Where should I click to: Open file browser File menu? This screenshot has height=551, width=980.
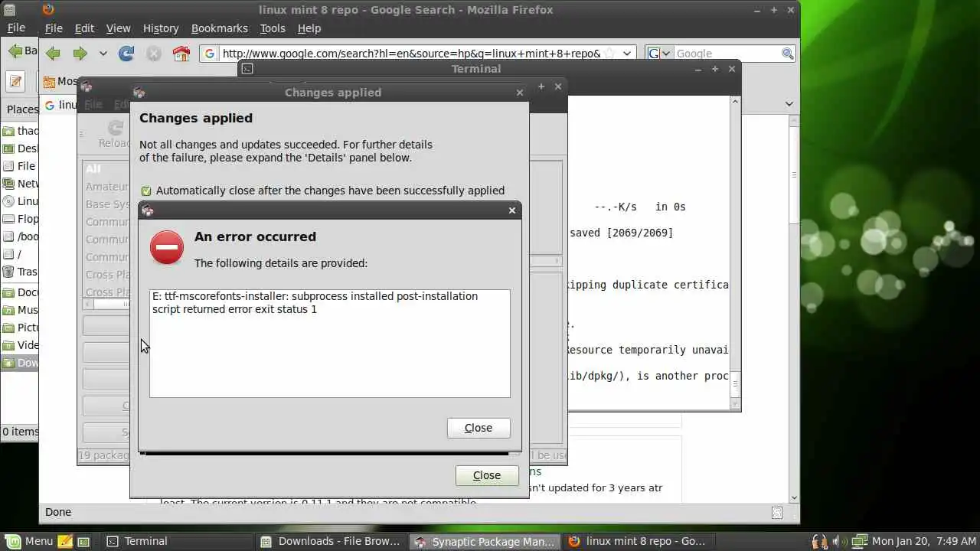[16, 28]
